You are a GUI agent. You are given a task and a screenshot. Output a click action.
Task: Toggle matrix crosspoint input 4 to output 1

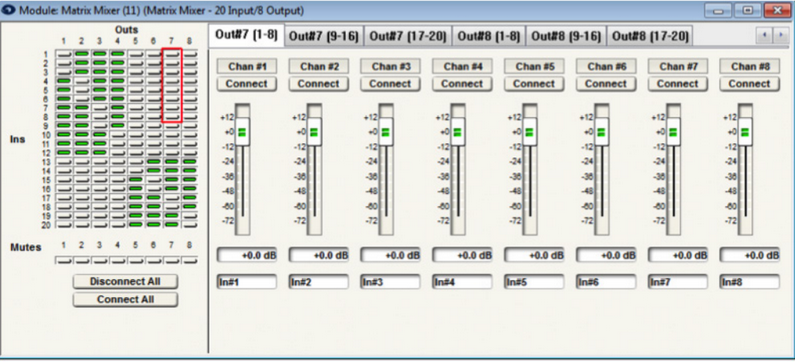[x=64, y=80]
